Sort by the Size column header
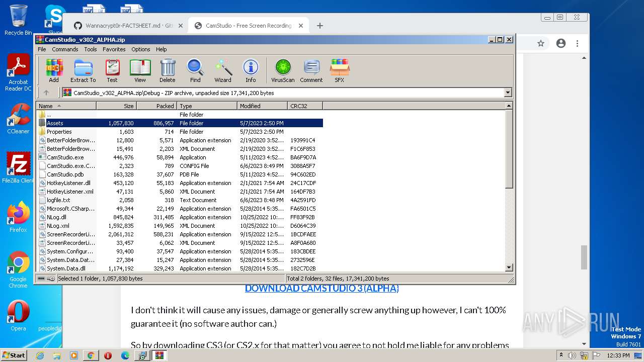Screen dimensions: 644x362 (x=117, y=106)
